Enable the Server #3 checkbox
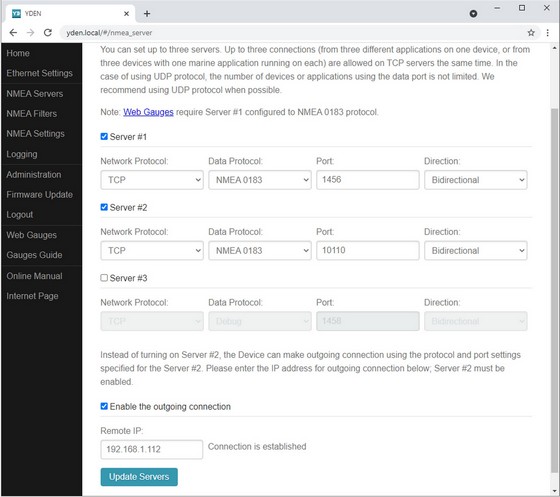 pos(104,278)
